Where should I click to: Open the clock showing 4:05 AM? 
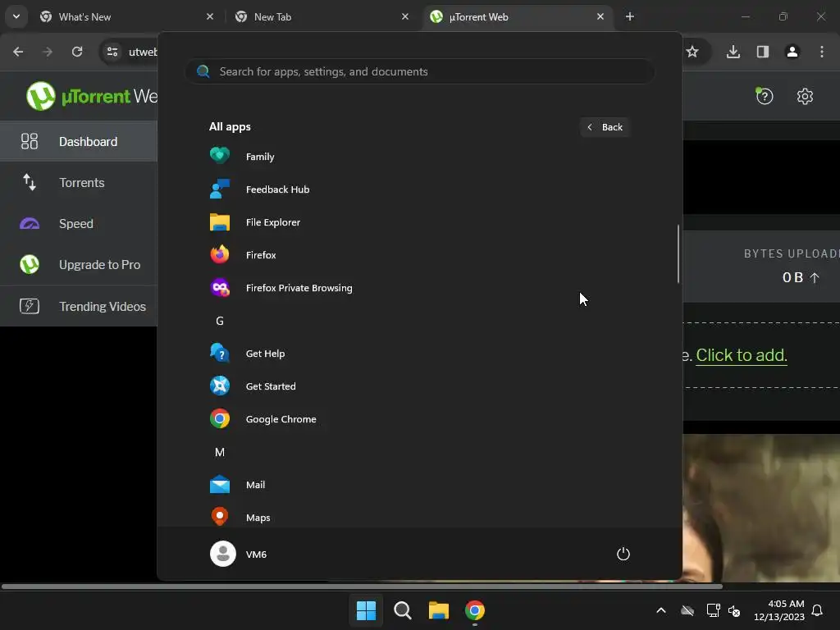pyautogui.click(x=779, y=610)
